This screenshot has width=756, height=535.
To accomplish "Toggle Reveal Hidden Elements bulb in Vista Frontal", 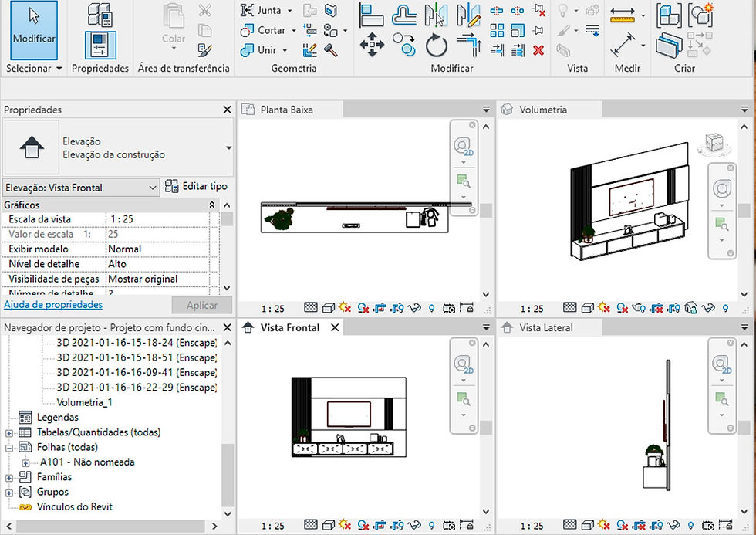I will point(432,526).
